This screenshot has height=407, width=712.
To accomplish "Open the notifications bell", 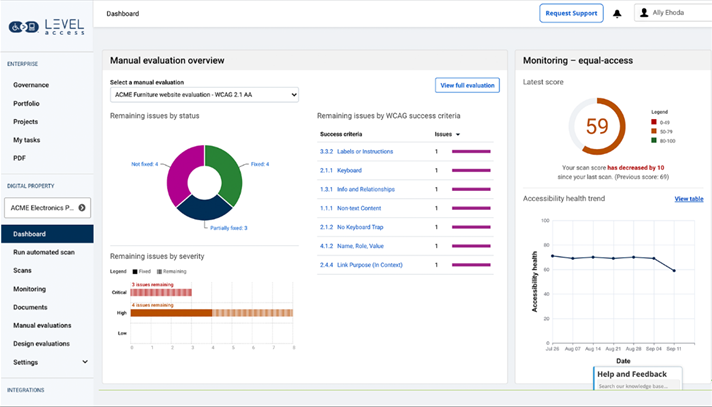I will pos(617,14).
